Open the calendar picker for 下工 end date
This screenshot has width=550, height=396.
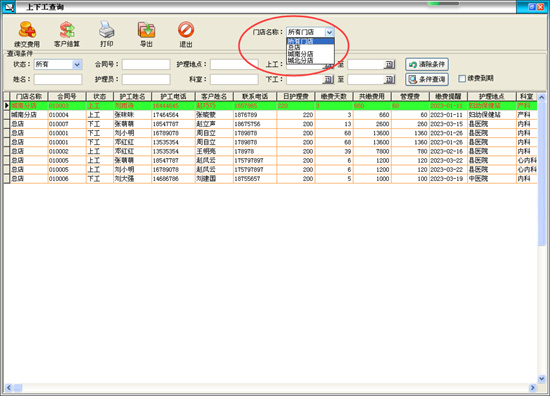(x=390, y=79)
